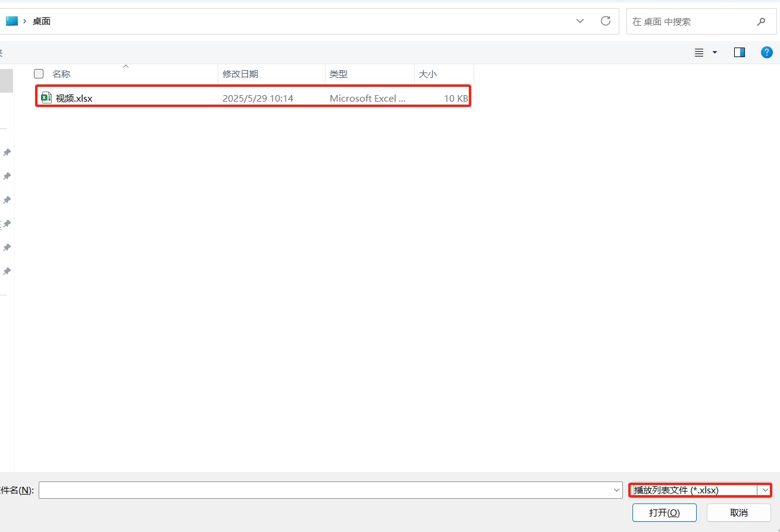Click the 取消 button

point(738,512)
